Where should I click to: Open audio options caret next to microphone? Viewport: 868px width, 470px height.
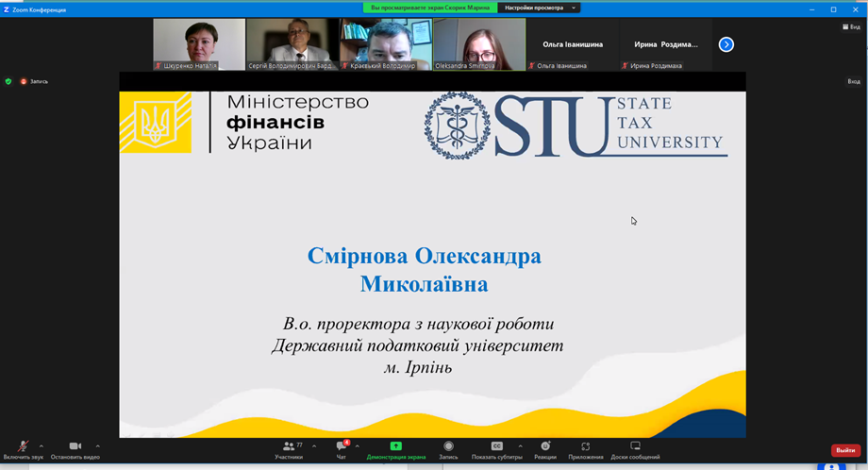(x=42, y=446)
